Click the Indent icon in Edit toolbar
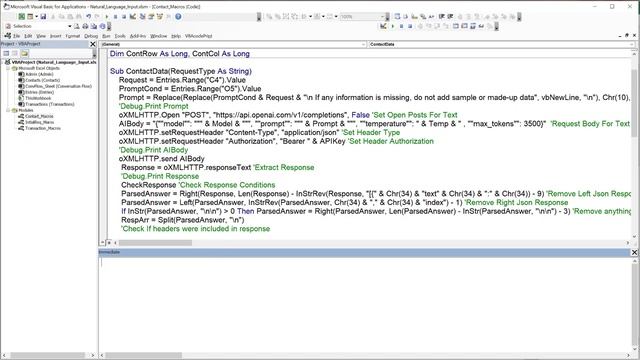 click(442, 17)
